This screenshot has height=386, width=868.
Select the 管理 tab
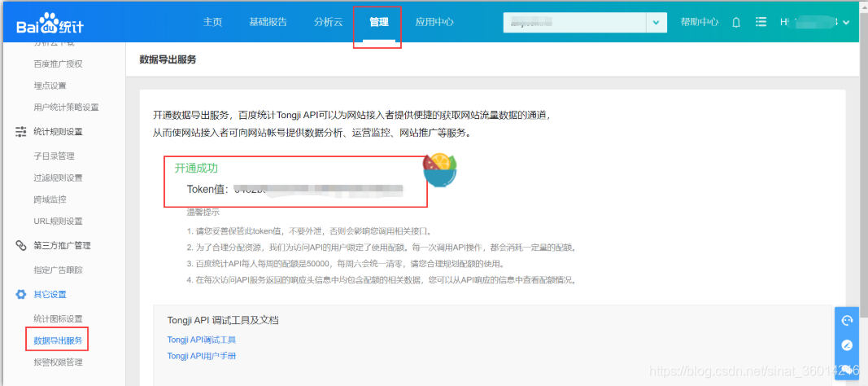[379, 22]
